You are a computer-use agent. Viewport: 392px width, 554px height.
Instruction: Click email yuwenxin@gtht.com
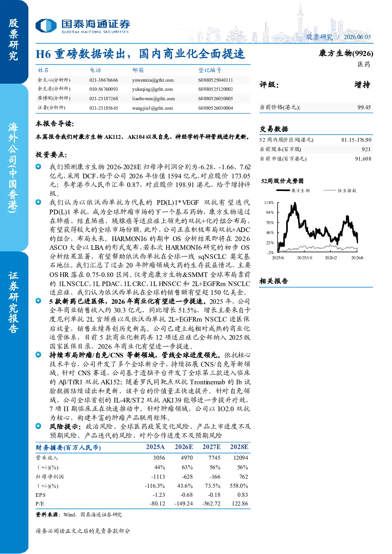[153, 80]
